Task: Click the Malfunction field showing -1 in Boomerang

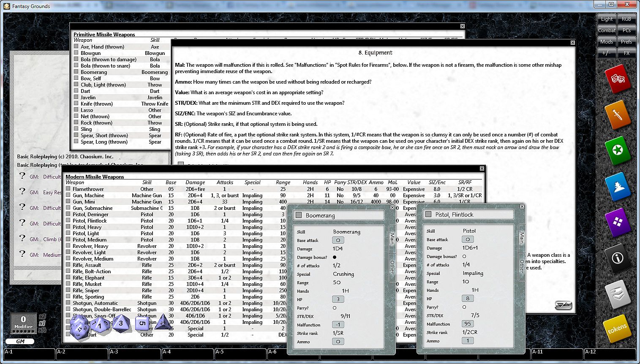Action: tap(338, 325)
